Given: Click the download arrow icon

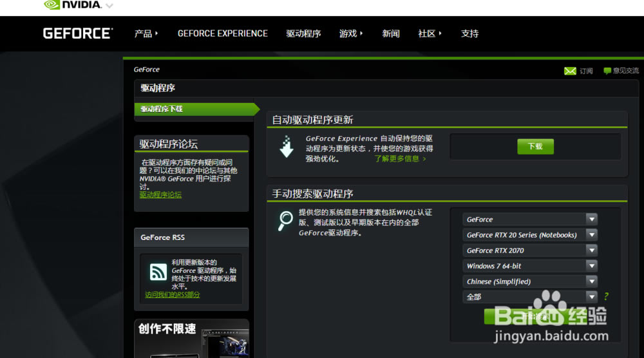Looking at the screenshot, I should 286,147.
